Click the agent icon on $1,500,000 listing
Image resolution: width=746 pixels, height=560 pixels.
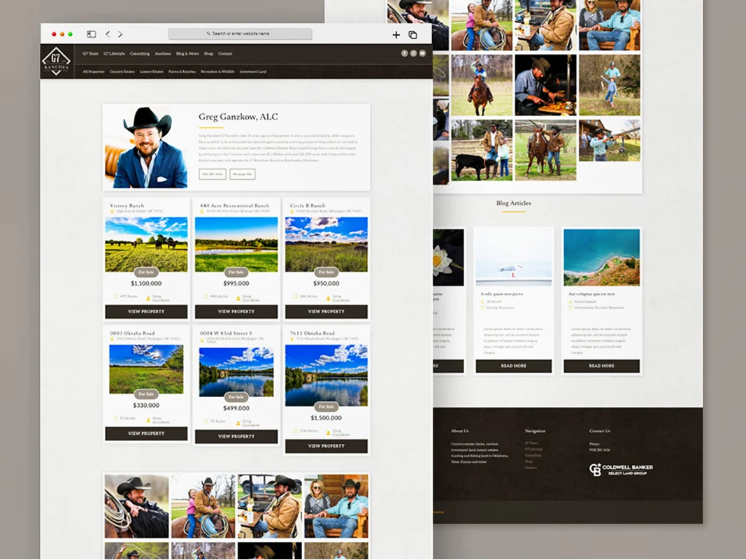point(329,433)
